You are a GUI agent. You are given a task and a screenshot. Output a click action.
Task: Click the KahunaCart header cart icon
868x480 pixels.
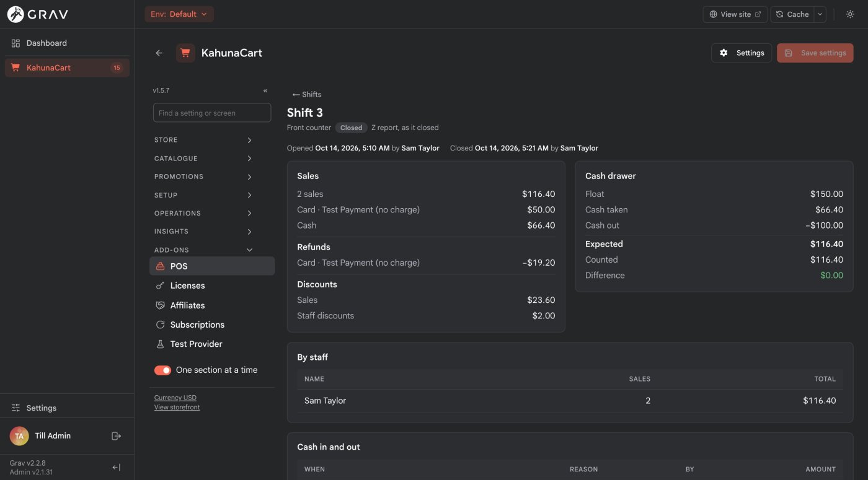[185, 53]
